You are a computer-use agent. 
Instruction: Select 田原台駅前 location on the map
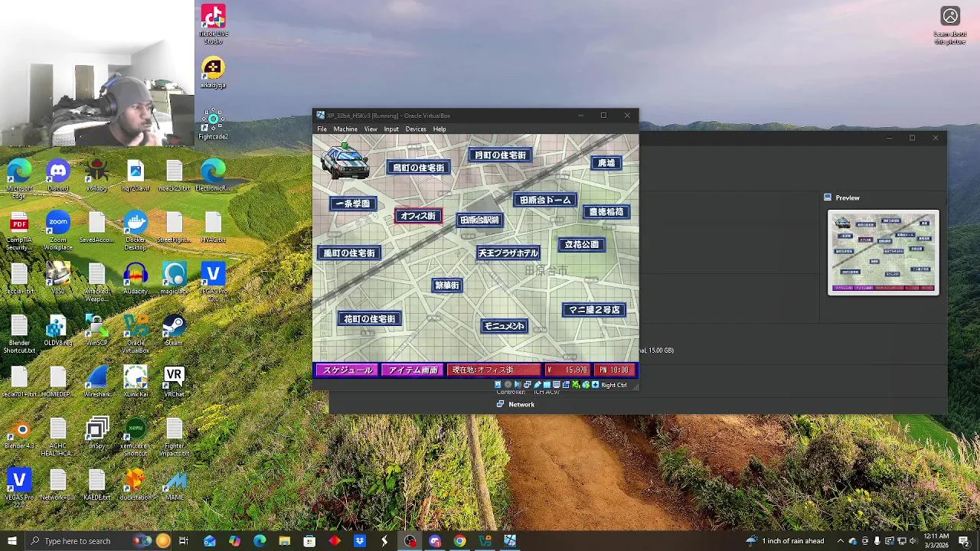(x=480, y=220)
